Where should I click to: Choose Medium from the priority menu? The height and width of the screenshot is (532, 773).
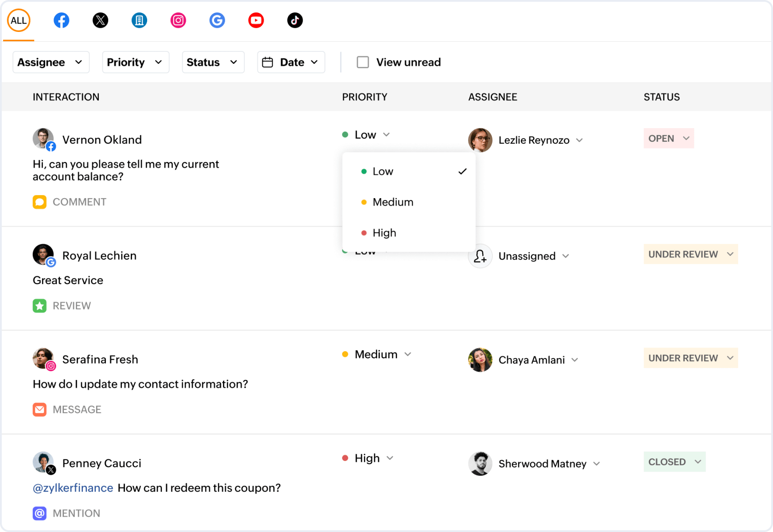pos(393,202)
